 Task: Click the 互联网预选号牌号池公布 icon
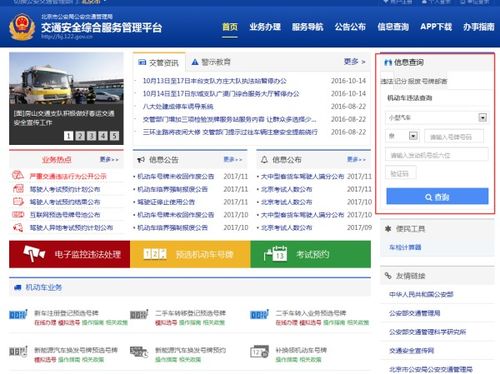[18, 214]
